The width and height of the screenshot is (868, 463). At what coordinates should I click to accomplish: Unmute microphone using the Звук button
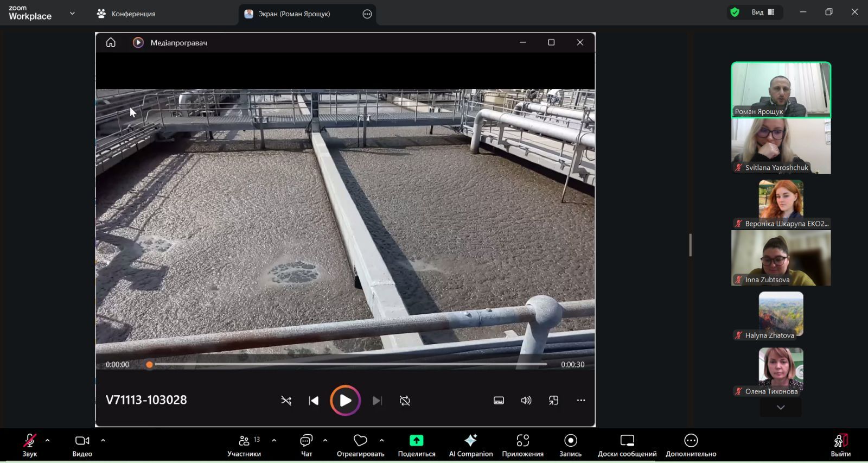(x=29, y=445)
